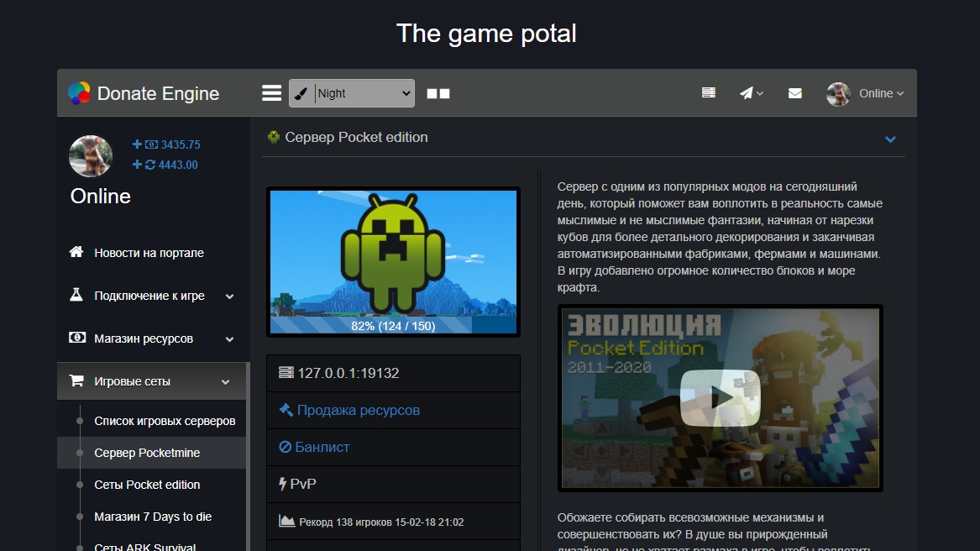The width and height of the screenshot is (980, 551).
Task: Click the sidebar profile avatar
Action: point(91,155)
